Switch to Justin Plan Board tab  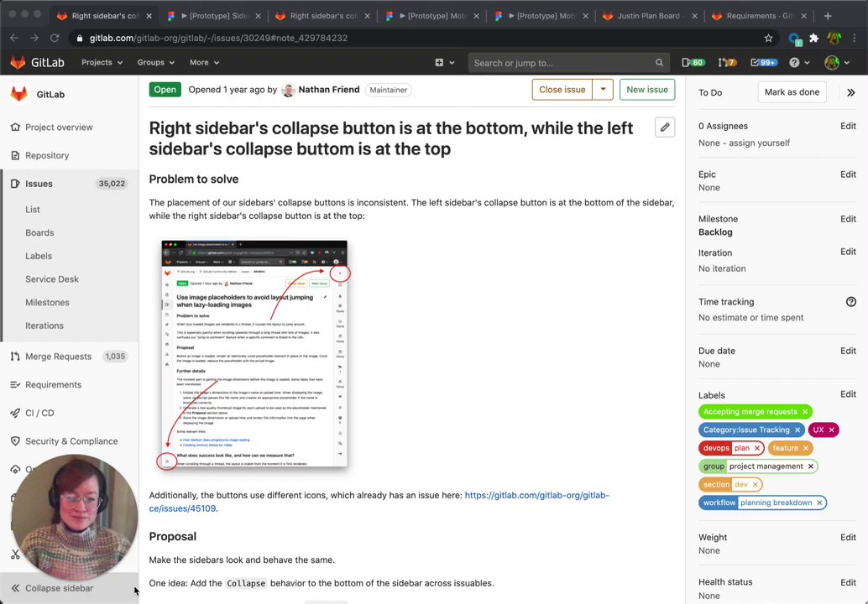[x=649, y=16]
